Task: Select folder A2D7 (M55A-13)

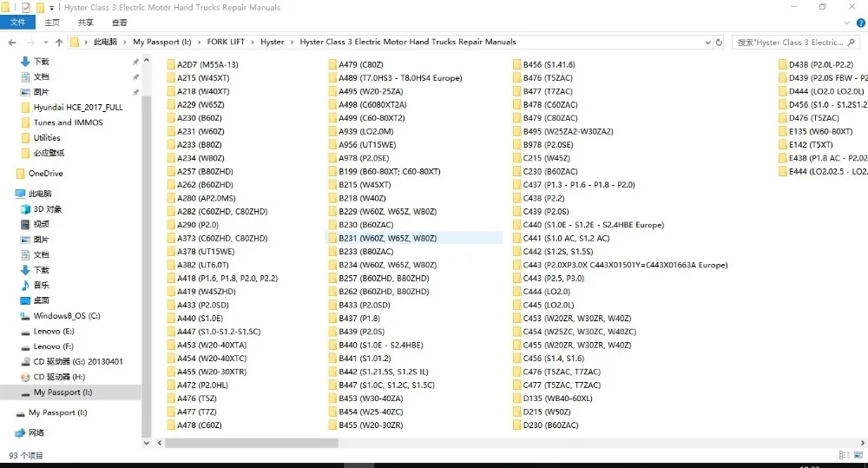Action: coord(202,65)
